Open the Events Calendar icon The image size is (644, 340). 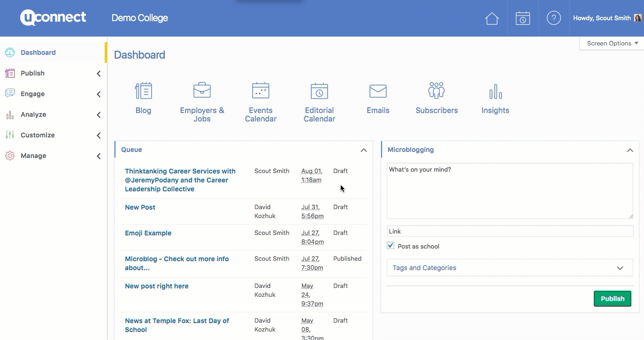point(261,91)
